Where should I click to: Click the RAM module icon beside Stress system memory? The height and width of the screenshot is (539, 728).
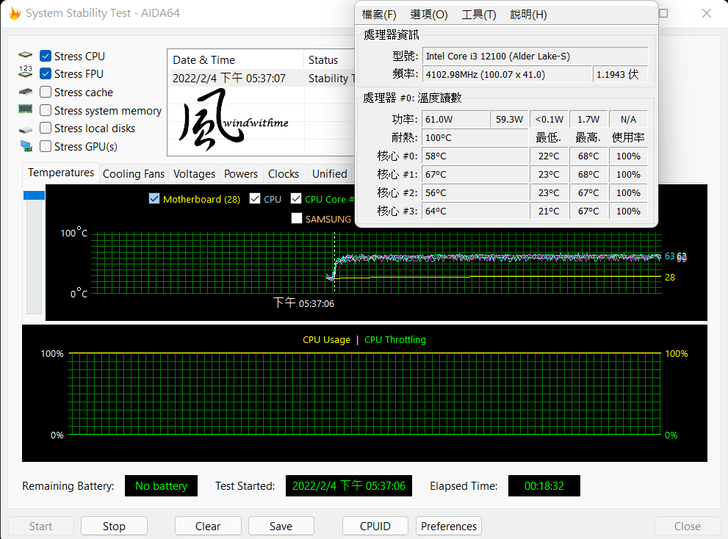point(25,110)
